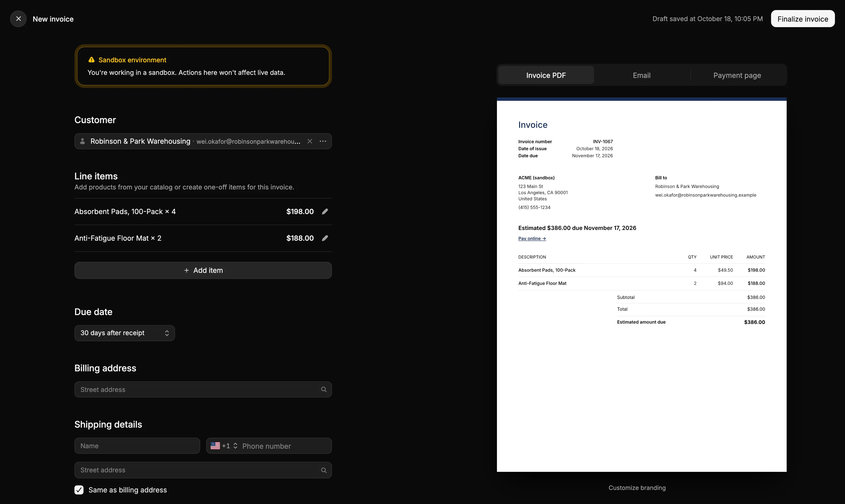Image resolution: width=845 pixels, height=504 pixels.
Task: Switch to the Invoice PDF tab
Action: point(546,75)
